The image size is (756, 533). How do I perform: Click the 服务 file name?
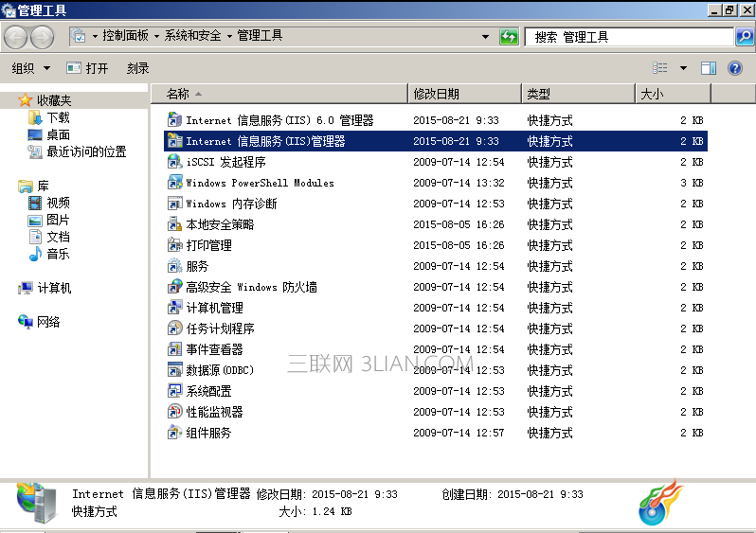pyautogui.click(x=197, y=266)
